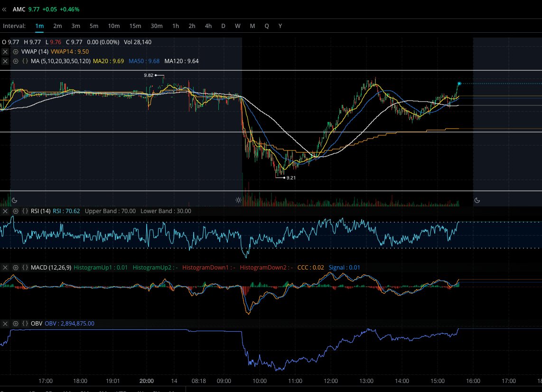The image size is (542, 392).
Task: Switch to the 5m interval
Action: 94,26
